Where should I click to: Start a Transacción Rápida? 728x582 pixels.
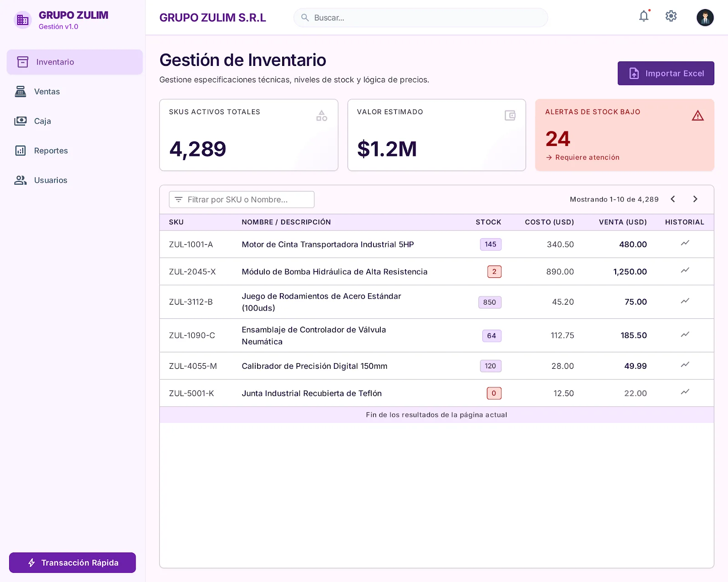coord(72,562)
